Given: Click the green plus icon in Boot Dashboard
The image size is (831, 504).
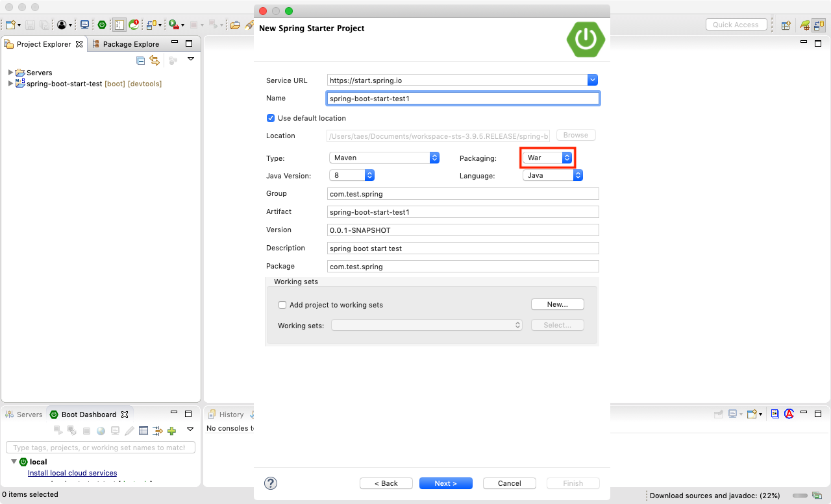Looking at the screenshot, I should [x=172, y=431].
